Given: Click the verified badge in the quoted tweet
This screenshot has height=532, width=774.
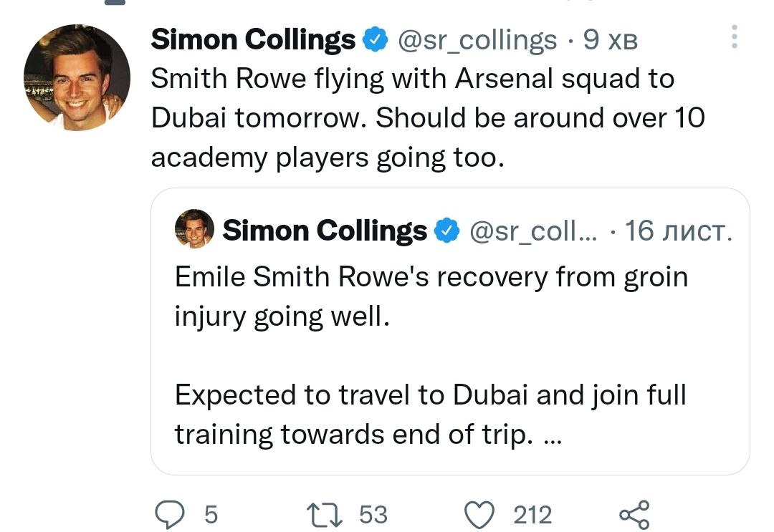Looking at the screenshot, I should (x=447, y=231).
